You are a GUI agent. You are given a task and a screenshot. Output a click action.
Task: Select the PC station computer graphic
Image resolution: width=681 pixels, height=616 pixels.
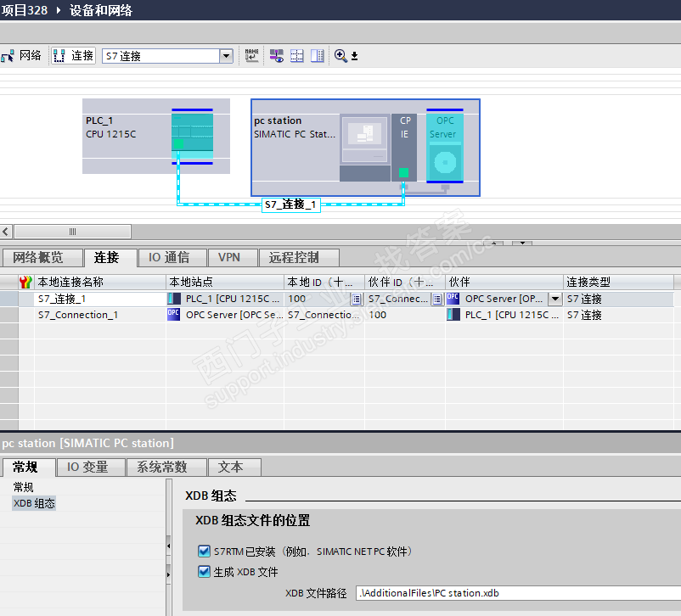tap(364, 148)
